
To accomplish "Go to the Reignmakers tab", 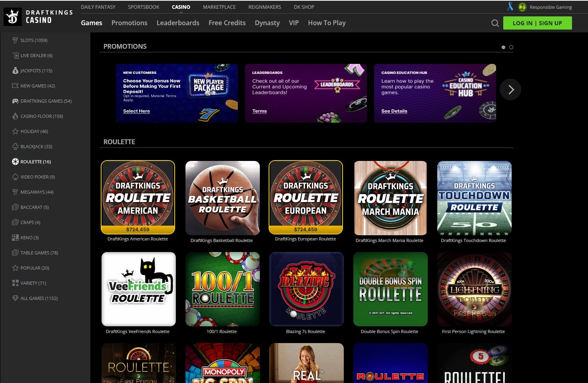I will (265, 7).
